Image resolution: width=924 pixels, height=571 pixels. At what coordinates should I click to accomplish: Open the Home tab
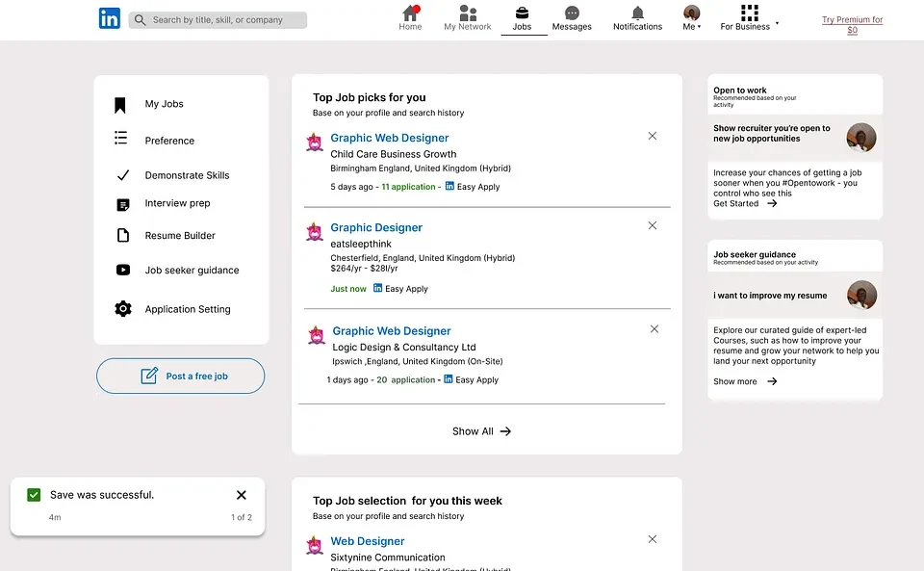click(x=410, y=18)
